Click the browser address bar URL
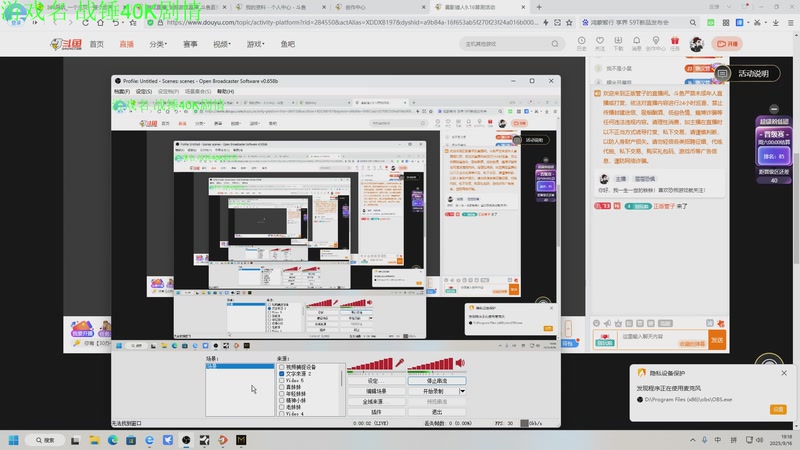800x450 pixels. point(352,22)
